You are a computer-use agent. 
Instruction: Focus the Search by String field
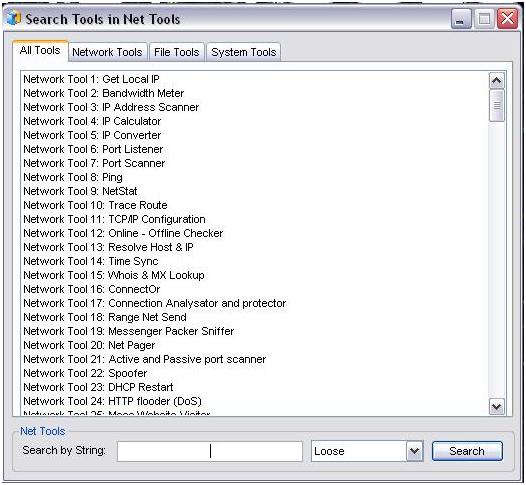coord(210,451)
